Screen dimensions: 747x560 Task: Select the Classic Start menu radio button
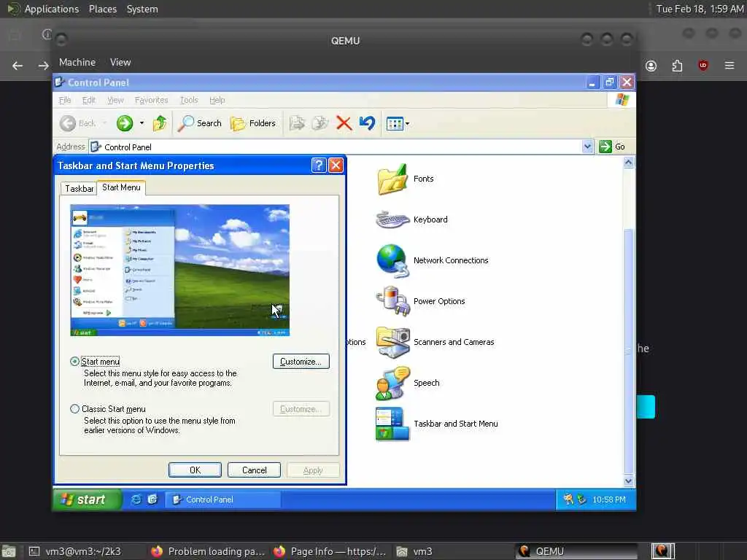(x=75, y=409)
